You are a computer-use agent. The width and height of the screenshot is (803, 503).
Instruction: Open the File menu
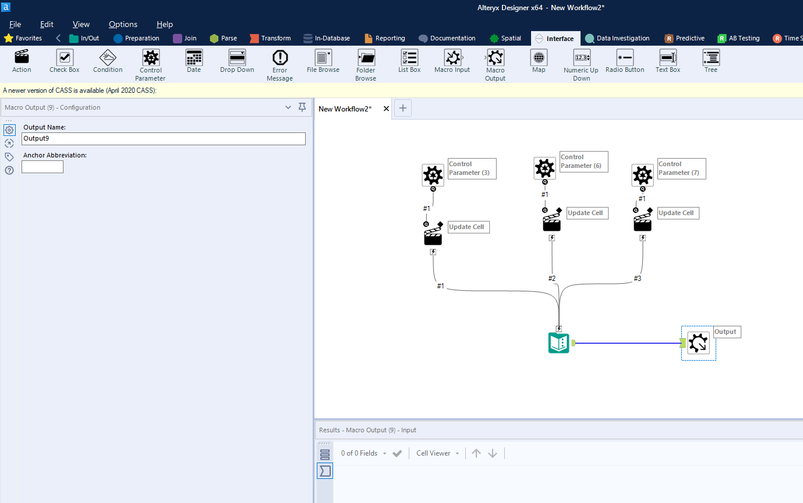15,24
